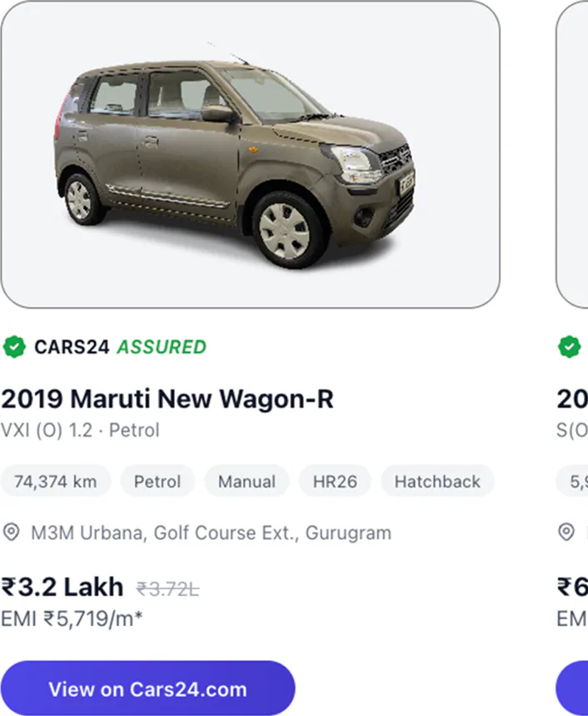
Task: Click the ASSURED badge on the right card
Action: [570, 347]
